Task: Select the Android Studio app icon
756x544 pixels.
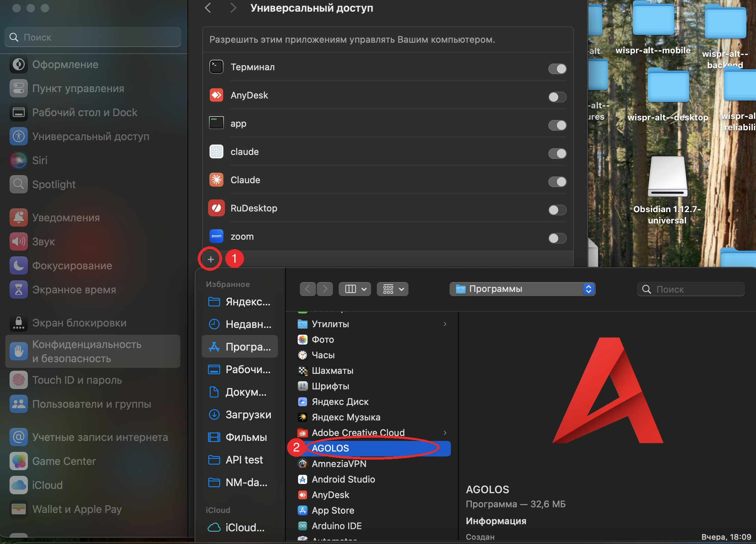Action: point(303,479)
